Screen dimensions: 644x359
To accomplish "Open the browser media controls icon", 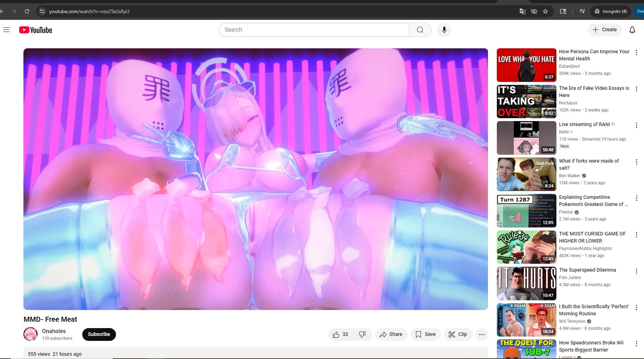I will click(582, 11).
